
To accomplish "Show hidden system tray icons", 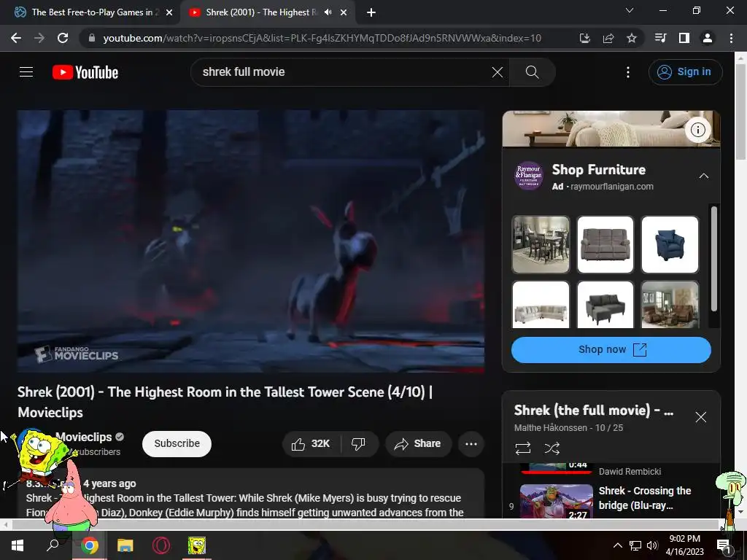I will [x=617, y=545].
